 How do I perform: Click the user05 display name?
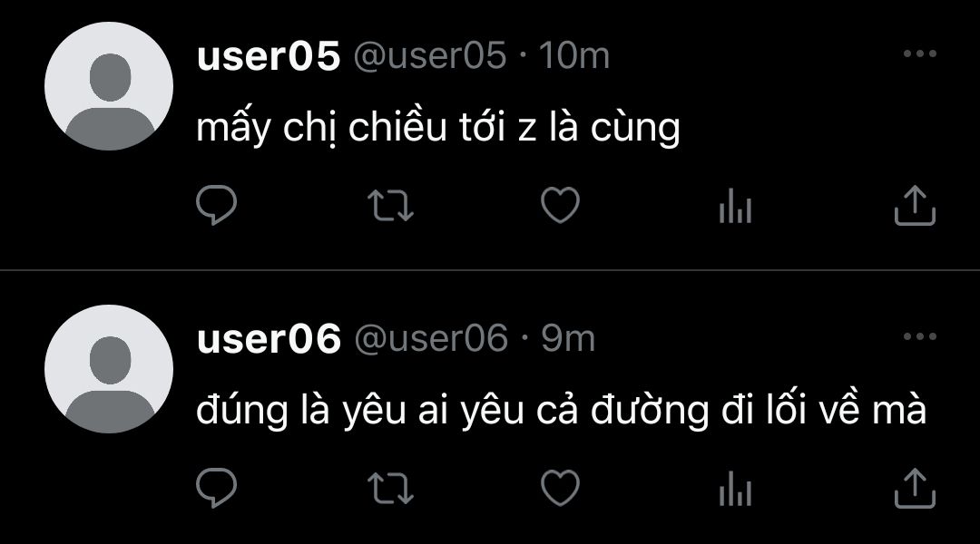point(268,55)
